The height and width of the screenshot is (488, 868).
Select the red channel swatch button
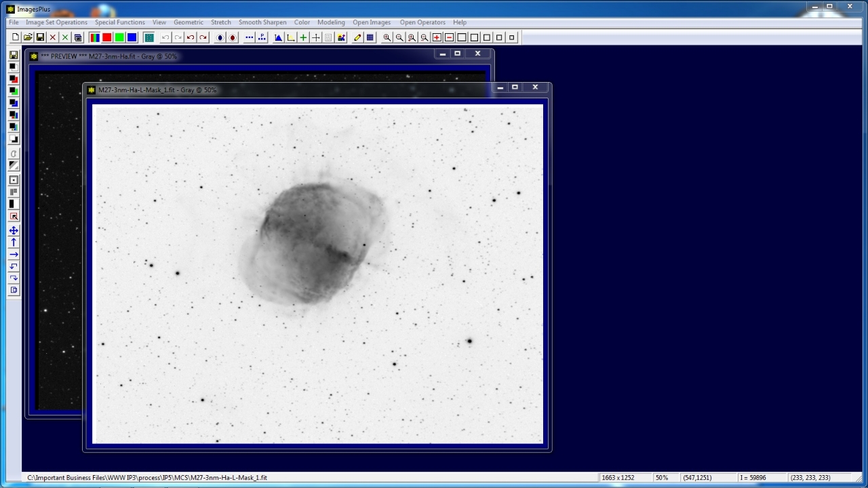[x=107, y=37]
